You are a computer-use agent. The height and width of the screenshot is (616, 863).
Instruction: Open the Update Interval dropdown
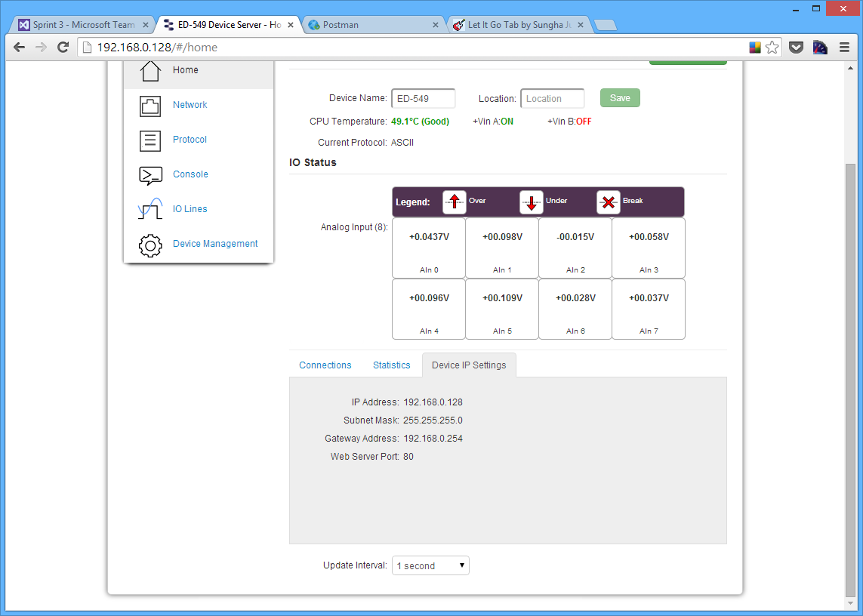430,565
